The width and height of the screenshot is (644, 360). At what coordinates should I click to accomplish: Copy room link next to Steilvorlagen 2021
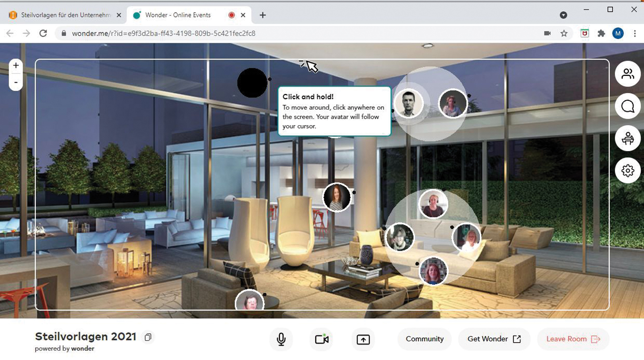pyautogui.click(x=148, y=337)
